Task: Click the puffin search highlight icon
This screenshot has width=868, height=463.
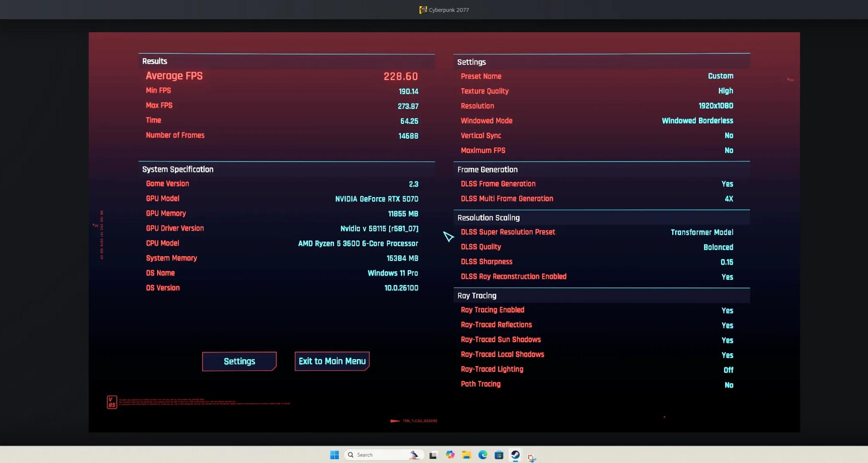Action: tap(414, 455)
